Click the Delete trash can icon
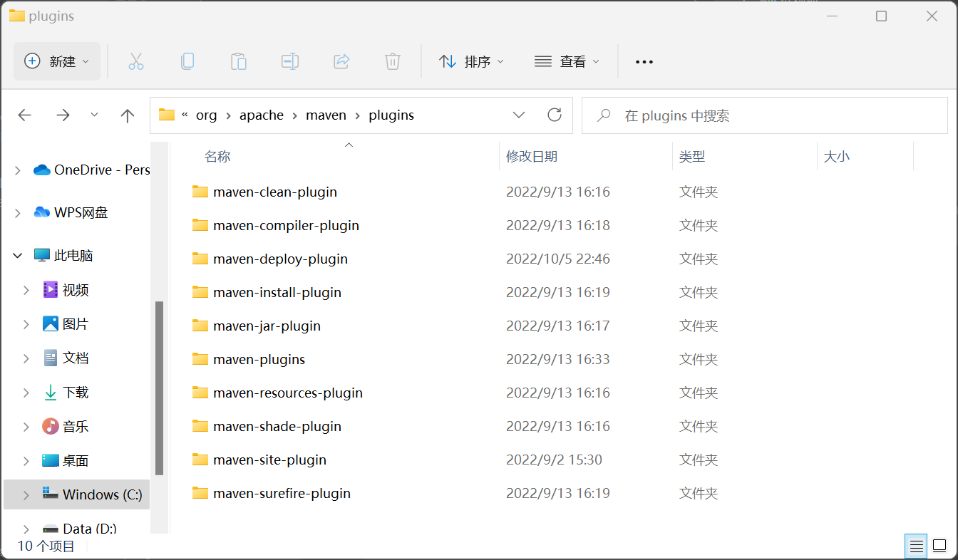The image size is (958, 560). (x=393, y=61)
